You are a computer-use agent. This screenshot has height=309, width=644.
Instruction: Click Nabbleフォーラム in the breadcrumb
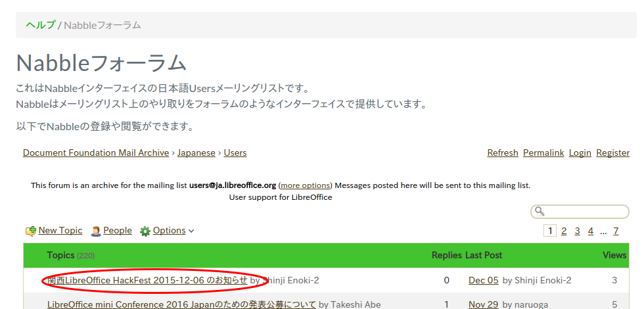pyautogui.click(x=103, y=25)
